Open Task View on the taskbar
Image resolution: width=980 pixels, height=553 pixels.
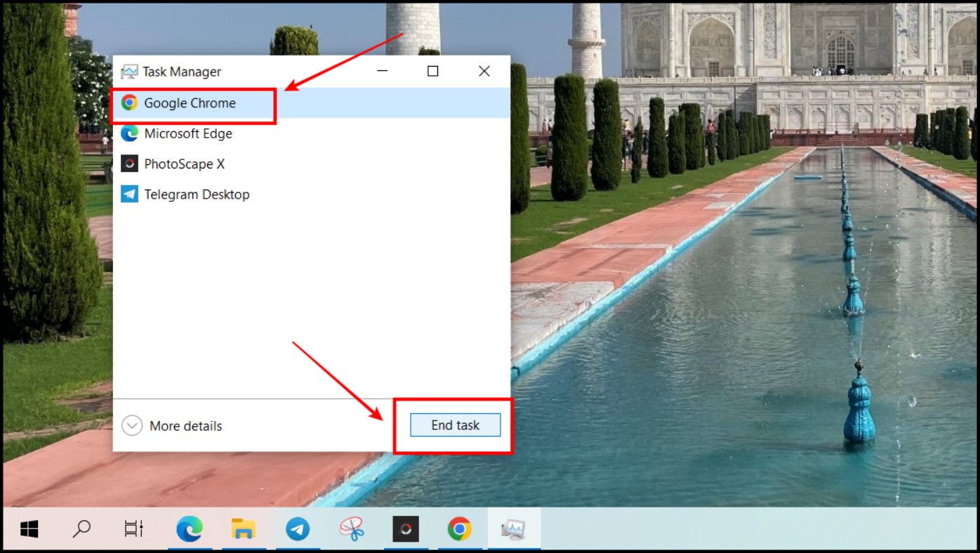133,529
